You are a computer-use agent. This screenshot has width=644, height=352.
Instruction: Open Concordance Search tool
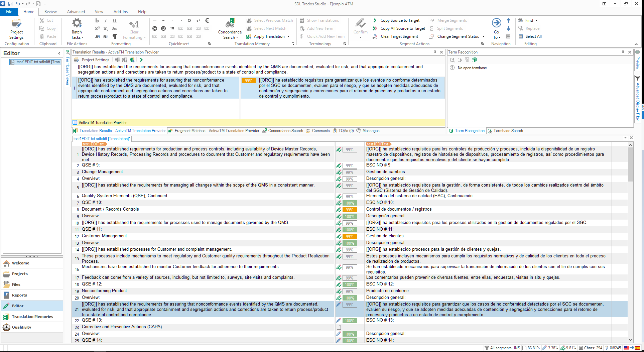click(230, 28)
